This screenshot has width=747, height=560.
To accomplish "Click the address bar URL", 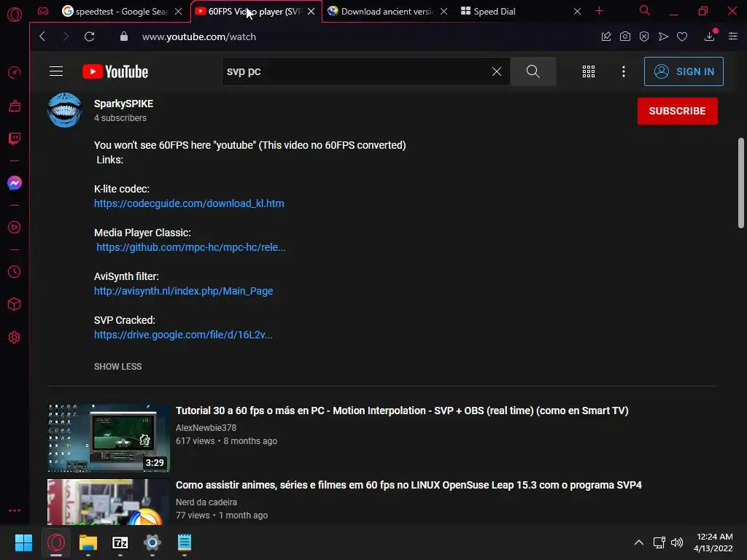I will 198,36.
